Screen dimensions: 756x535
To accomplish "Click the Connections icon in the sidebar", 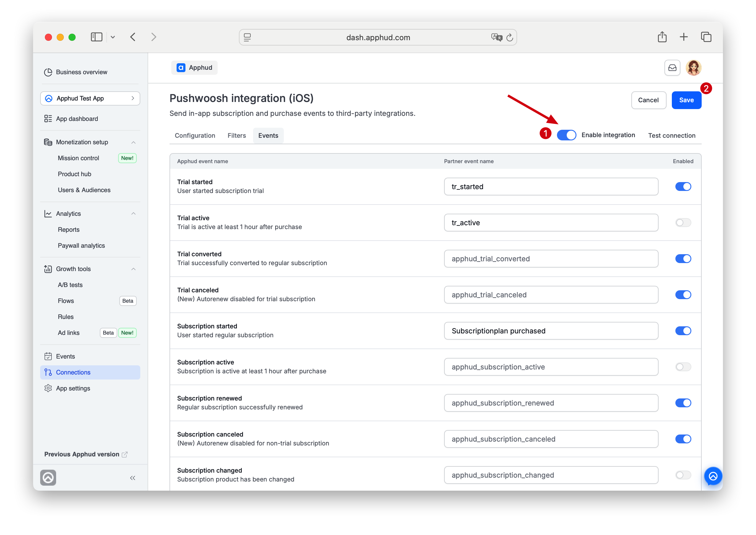I will point(48,372).
